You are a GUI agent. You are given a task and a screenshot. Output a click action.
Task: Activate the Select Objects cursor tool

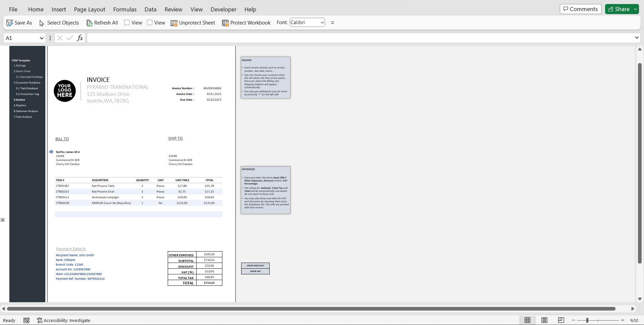42,23
